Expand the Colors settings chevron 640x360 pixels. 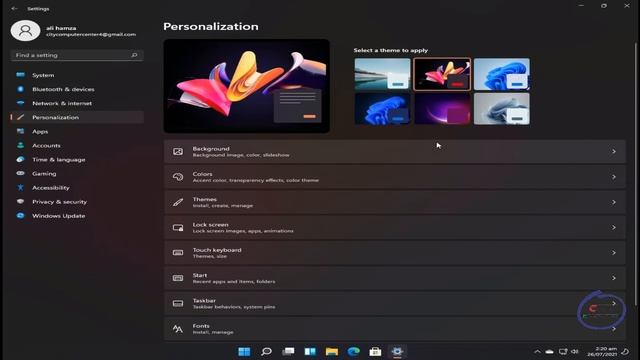614,177
